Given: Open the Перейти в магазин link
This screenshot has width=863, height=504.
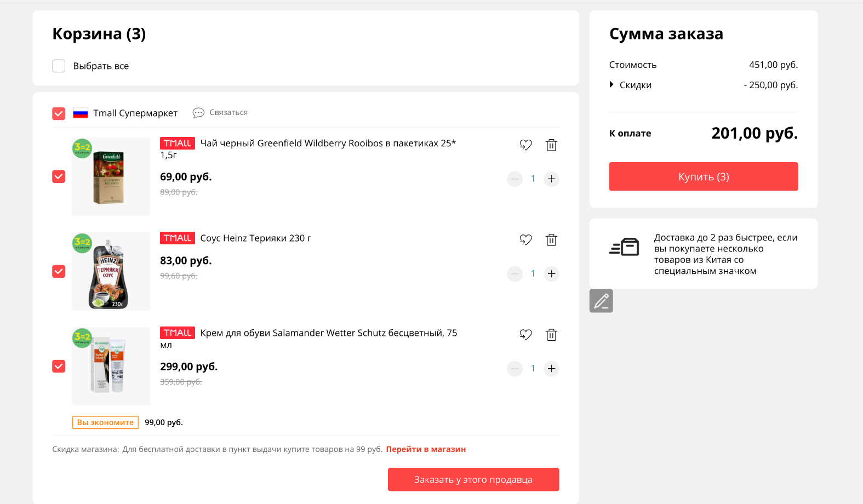Looking at the screenshot, I should 426,449.
